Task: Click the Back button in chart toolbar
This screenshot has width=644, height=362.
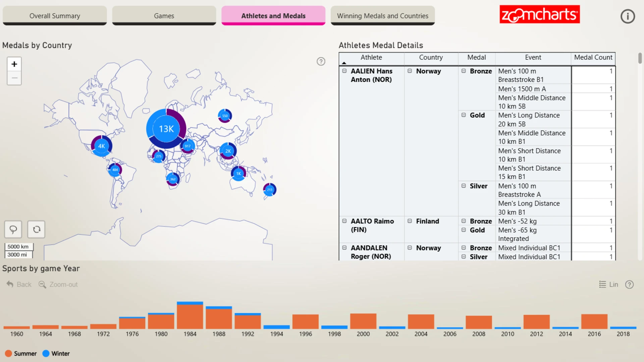Action: point(19,285)
